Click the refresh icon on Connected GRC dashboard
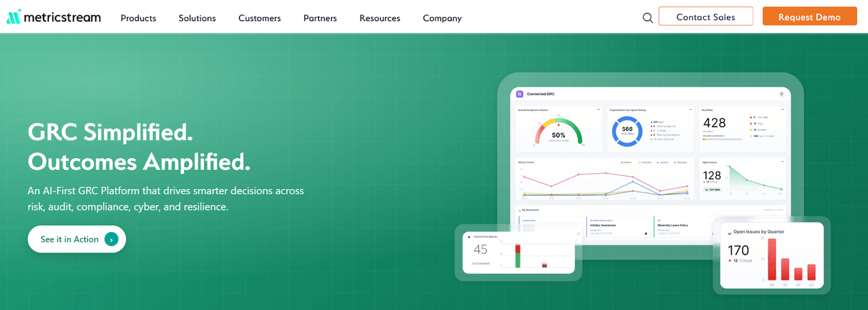This screenshot has width=868, height=310. coord(782,94)
